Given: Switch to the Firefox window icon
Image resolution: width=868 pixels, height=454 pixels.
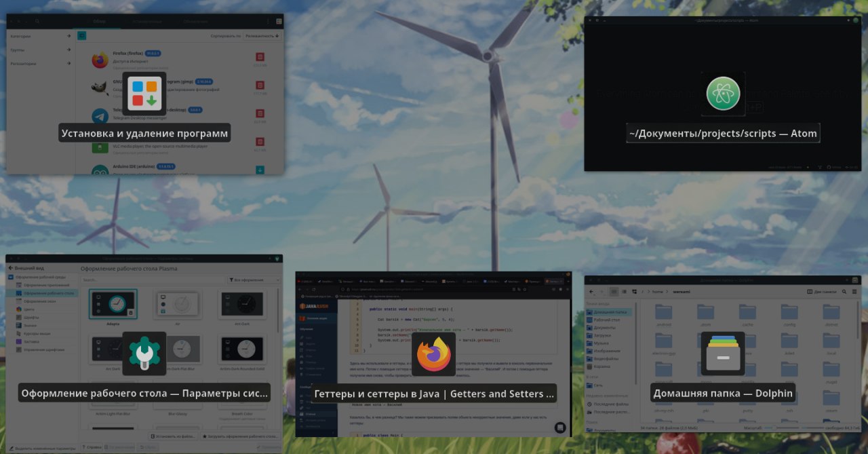Looking at the screenshot, I should pos(434,354).
